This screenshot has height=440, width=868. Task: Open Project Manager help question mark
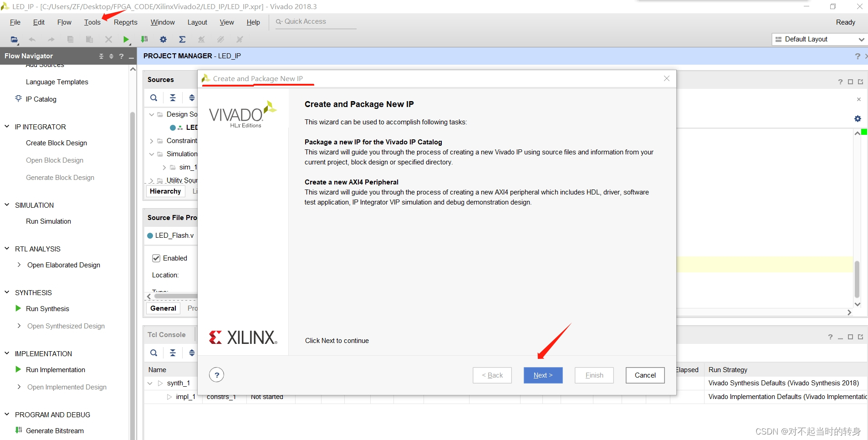[858, 56]
